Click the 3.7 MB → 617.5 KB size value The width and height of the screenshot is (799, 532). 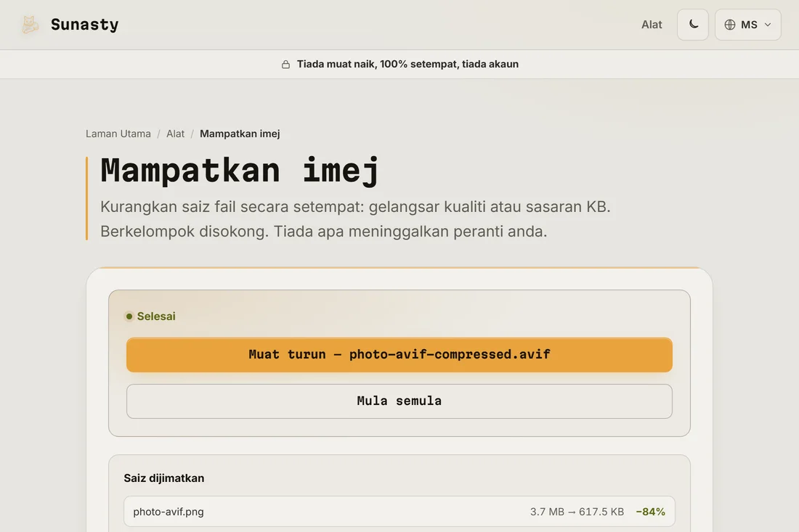[x=577, y=512]
